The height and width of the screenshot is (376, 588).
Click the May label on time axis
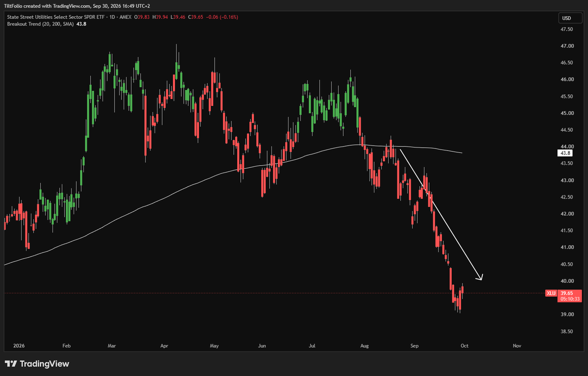pos(214,346)
